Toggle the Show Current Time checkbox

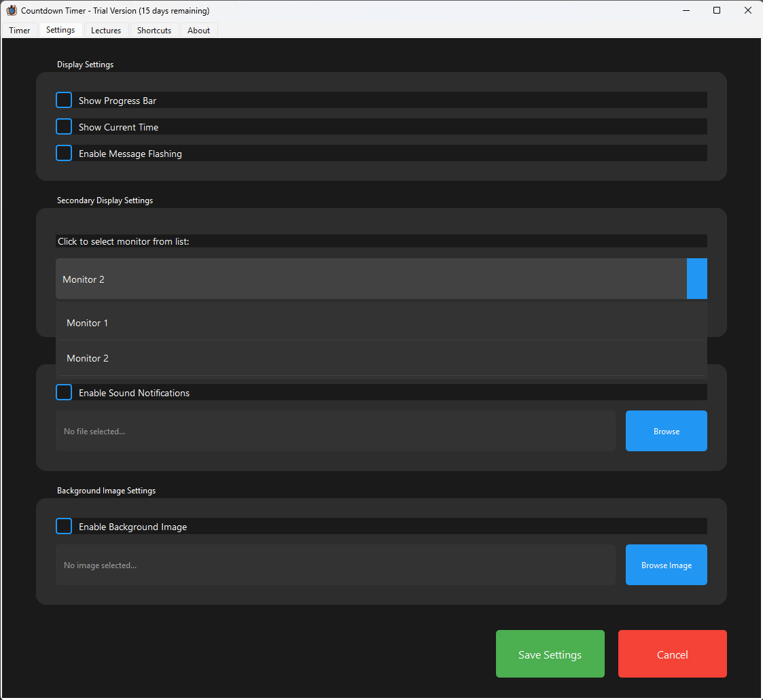click(64, 127)
